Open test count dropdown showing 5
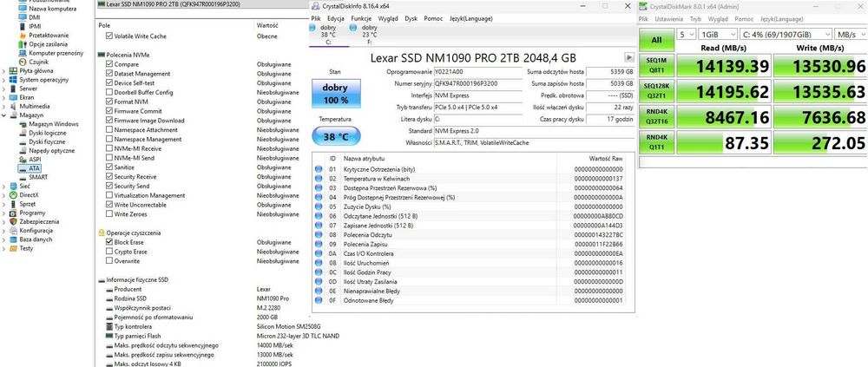Screen dimensions: 868x367 [687, 35]
